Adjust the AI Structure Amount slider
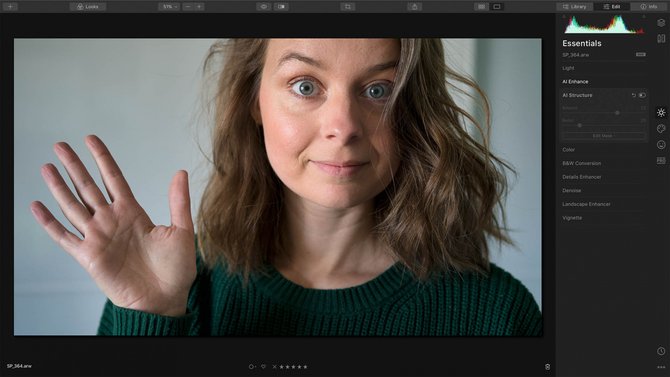This screenshot has height=377, width=670. point(617,113)
